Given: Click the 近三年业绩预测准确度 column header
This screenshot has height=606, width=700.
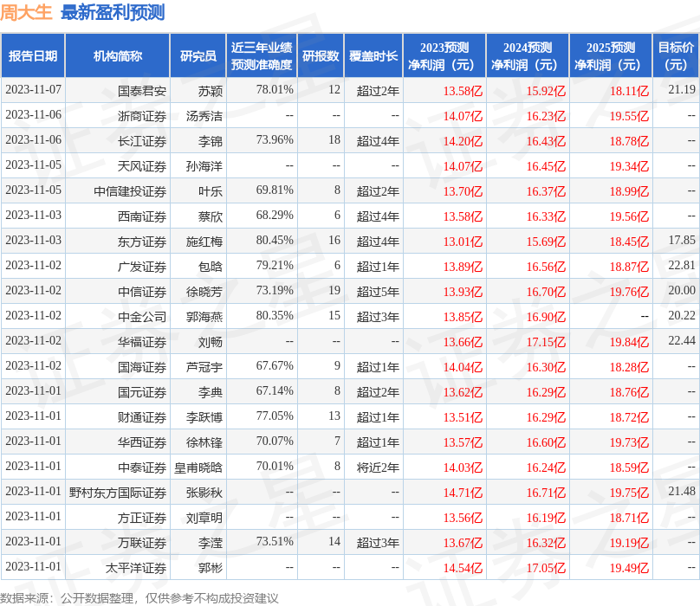Looking at the screenshot, I should tap(262, 55).
